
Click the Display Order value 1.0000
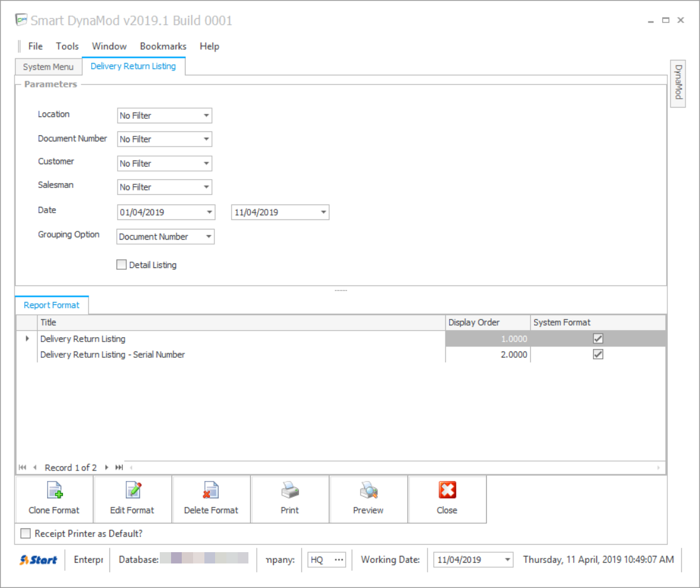pyautogui.click(x=487, y=339)
